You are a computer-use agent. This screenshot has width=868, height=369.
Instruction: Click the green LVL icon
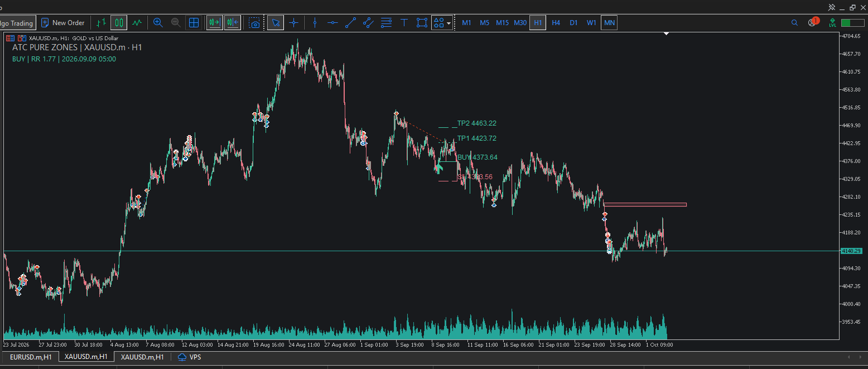click(x=832, y=23)
